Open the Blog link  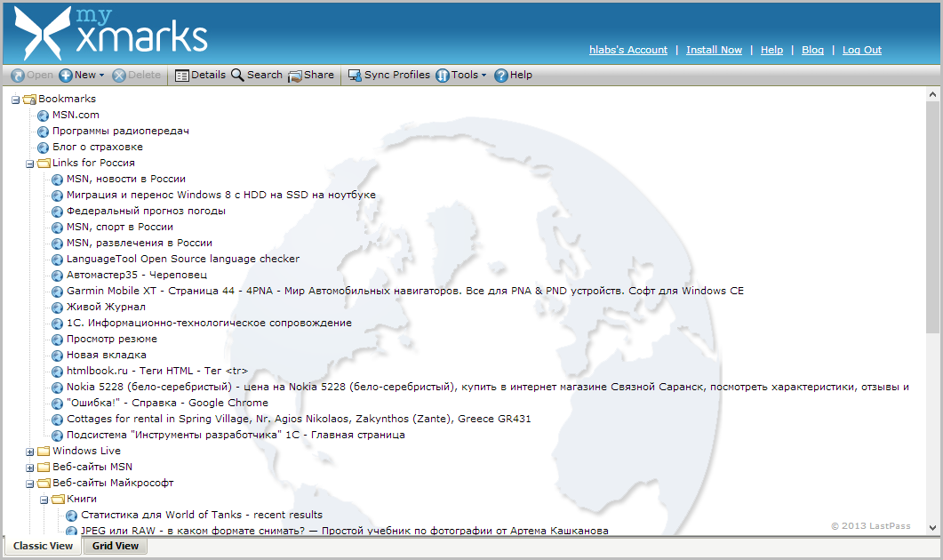coord(812,50)
